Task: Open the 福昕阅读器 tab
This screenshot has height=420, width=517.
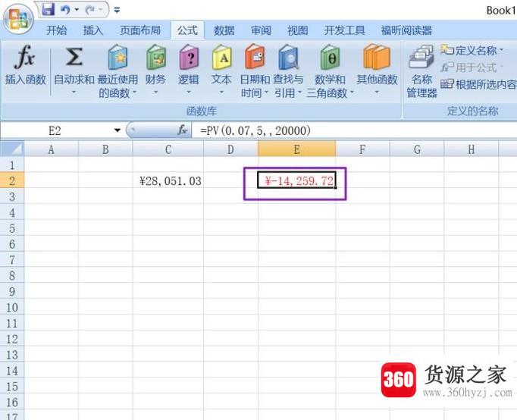Action: (x=406, y=30)
